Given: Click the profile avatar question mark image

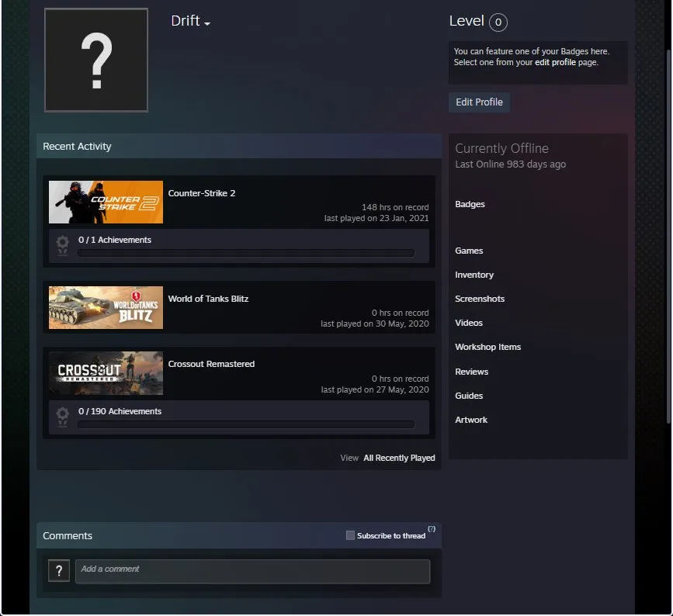Looking at the screenshot, I should (x=96, y=60).
